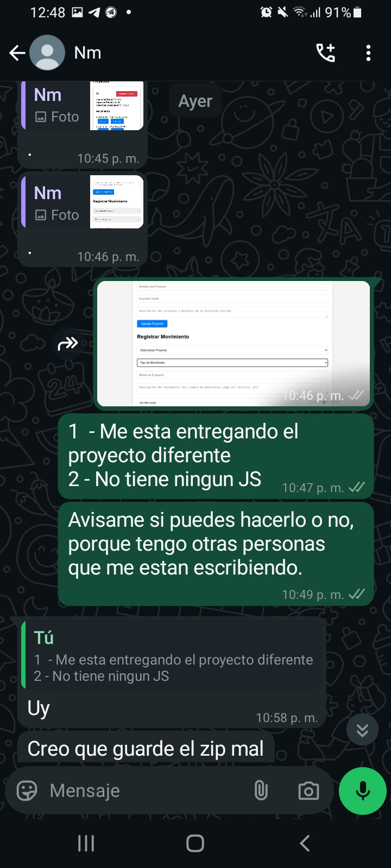The image size is (391, 868).
Task: Tap the quoted Tú reply above Uy
Action: coord(172,655)
